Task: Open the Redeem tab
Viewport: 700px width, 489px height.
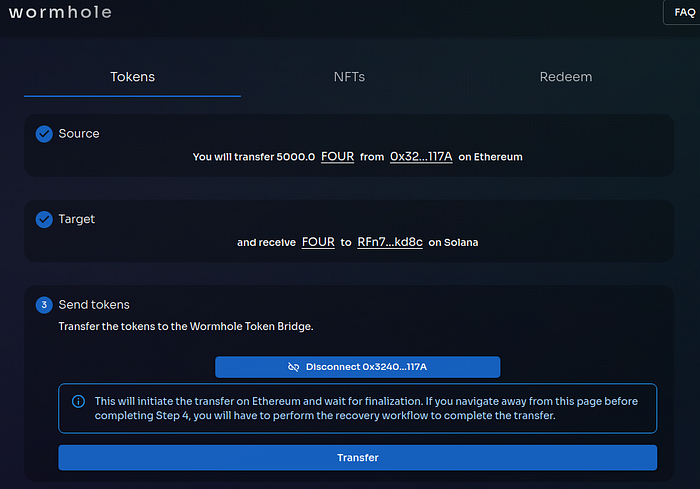Action: point(566,77)
